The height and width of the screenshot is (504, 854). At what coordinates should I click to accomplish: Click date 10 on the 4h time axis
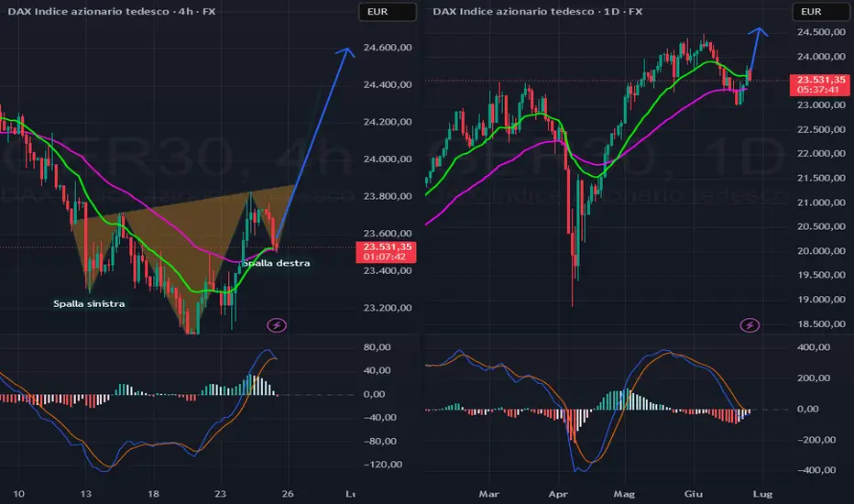point(18,494)
